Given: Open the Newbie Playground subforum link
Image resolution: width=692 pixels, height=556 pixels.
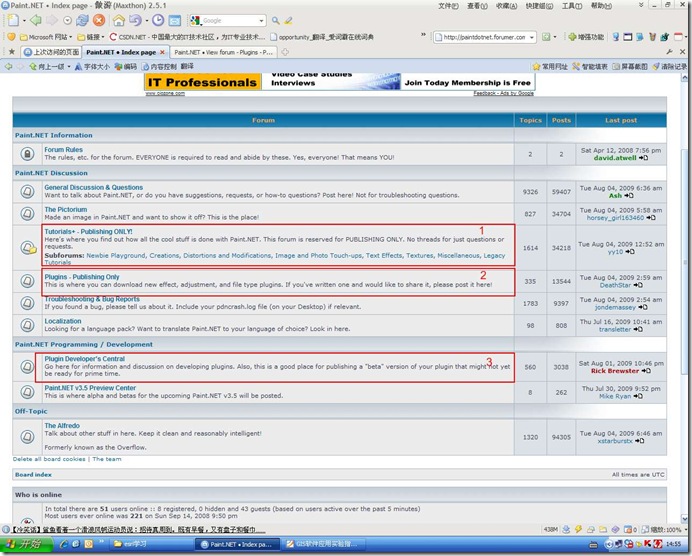Looking at the screenshot, I should click(x=116, y=255).
